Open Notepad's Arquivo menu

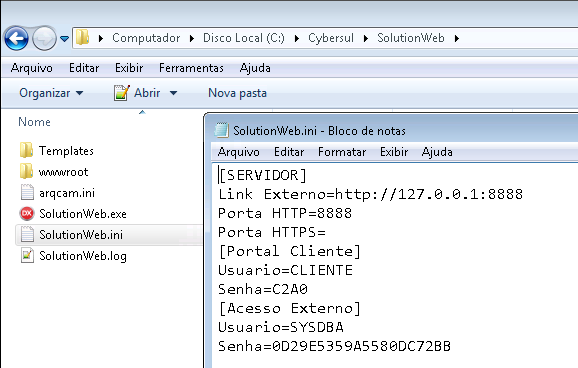click(x=238, y=152)
